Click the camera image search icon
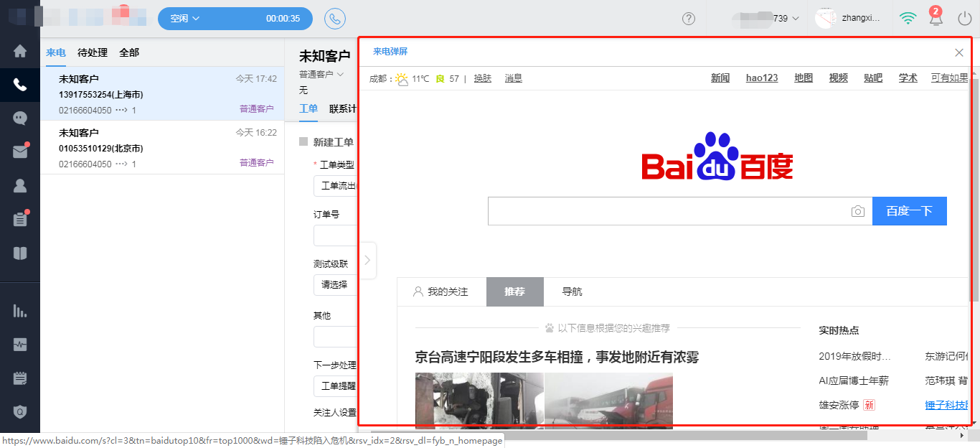Image resolution: width=980 pixels, height=448 pixels. click(857, 211)
